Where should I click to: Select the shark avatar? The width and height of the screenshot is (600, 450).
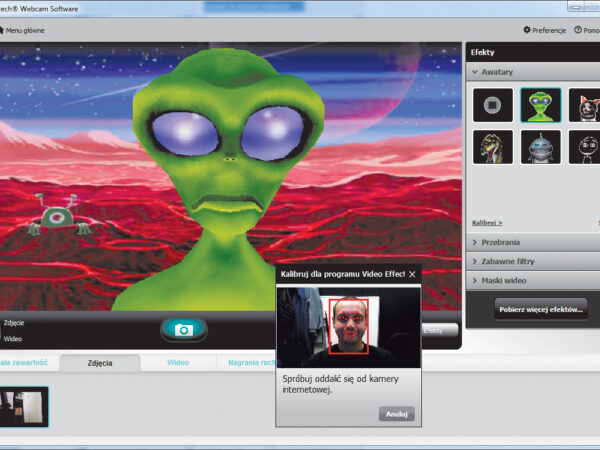point(538,147)
